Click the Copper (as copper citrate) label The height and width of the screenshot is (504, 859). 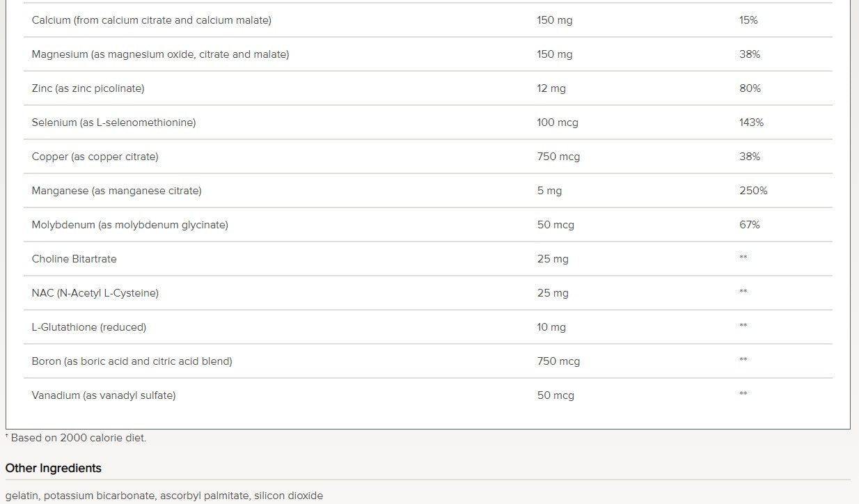coord(95,157)
